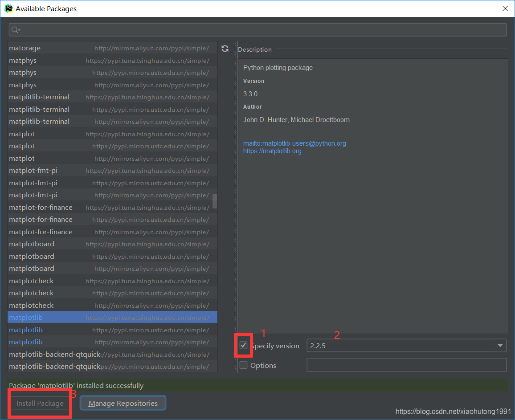Viewport: 515px width, 420px height.
Task: Click the package list scrollbar thumb
Action: click(x=215, y=201)
